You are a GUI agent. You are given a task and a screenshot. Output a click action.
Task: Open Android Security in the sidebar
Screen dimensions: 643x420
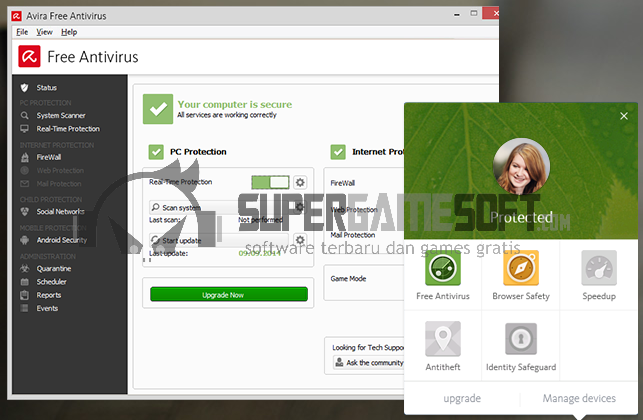click(x=62, y=240)
